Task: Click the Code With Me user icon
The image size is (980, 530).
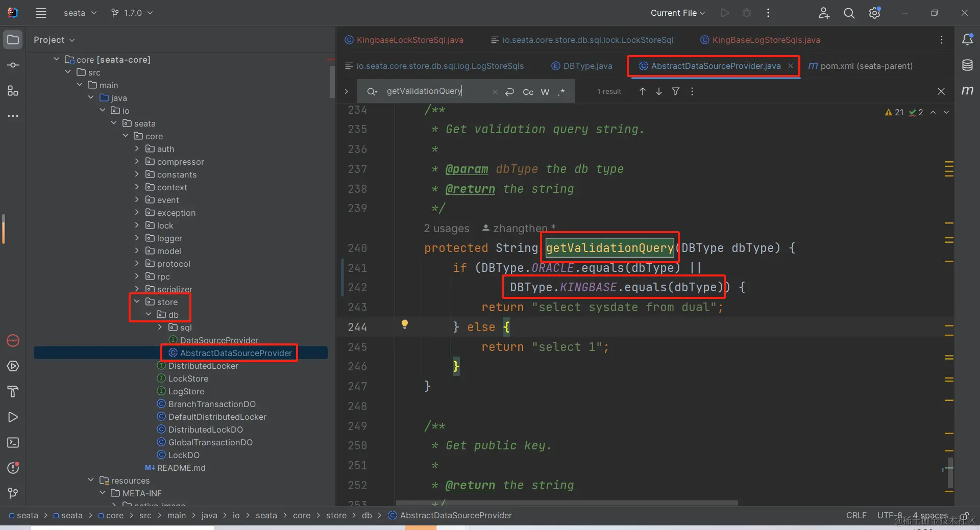Action: click(824, 13)
